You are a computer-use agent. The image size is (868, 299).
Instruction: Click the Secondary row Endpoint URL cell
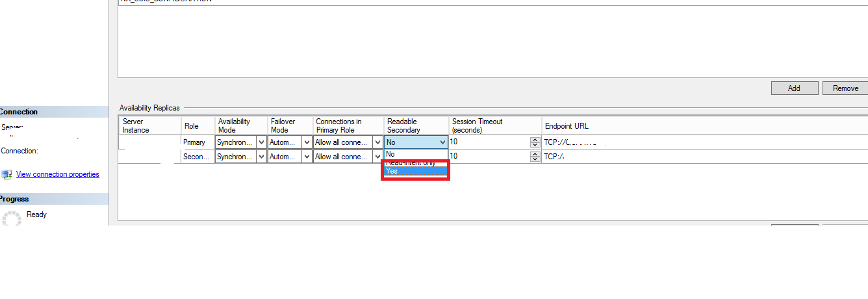pyautogui.click(x=705, y=157)
